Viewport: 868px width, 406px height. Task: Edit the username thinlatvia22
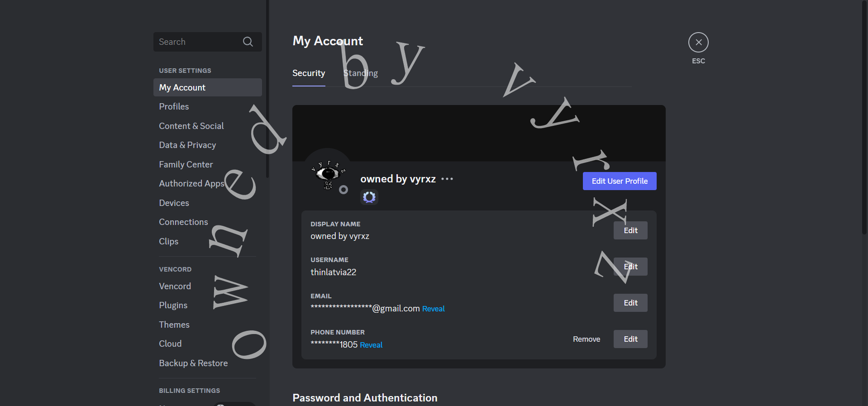tap(630, 267)
